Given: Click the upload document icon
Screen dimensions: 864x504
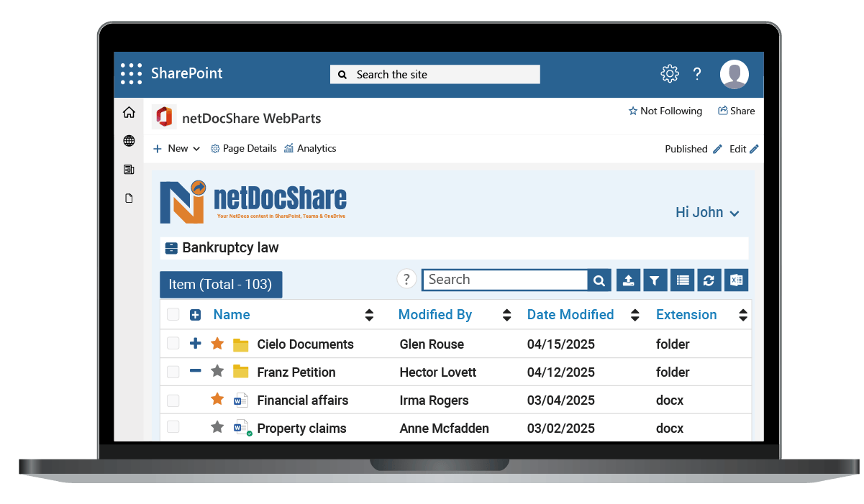Looking at the screenshot, I should (628, 280).
